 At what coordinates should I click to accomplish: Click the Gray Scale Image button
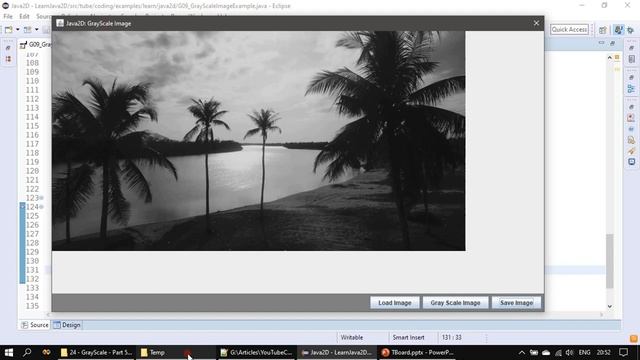(x=455, y=303)
